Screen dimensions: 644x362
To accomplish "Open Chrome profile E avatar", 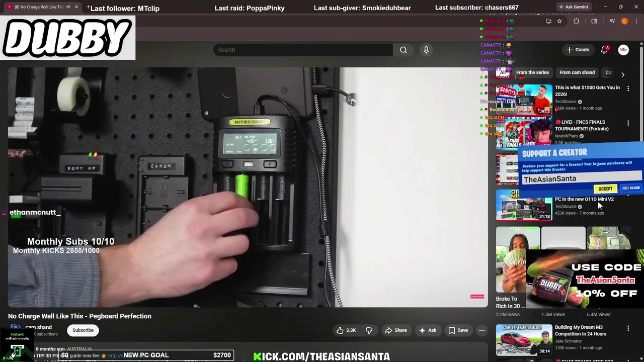I will point(624,21).
